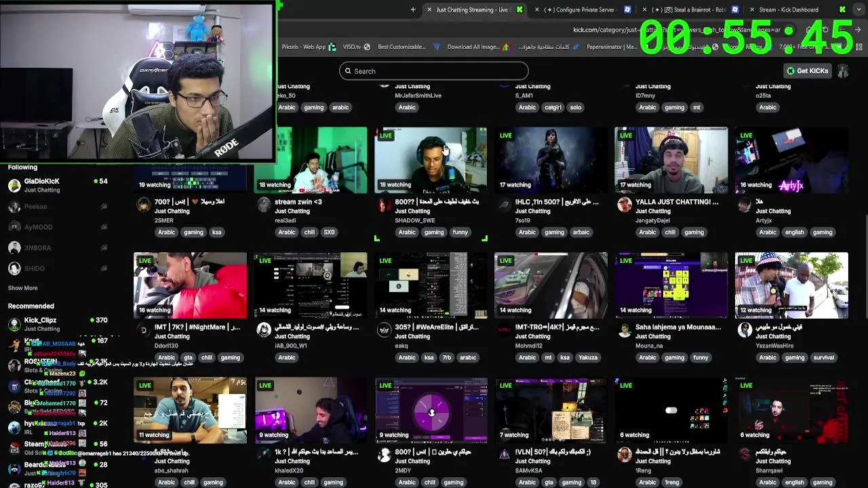The height and width of the screenshot is (488, 868).
Task: Click the Artyjx channel avatar
Action: coord(745,205)
